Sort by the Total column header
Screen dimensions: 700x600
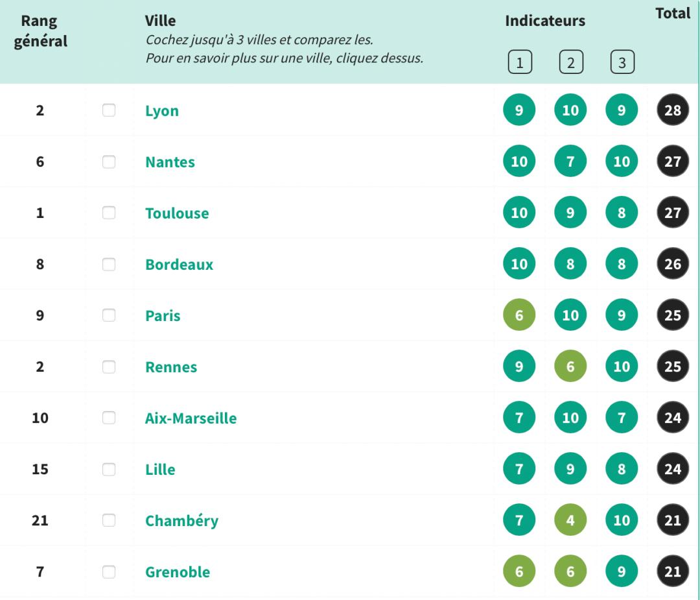pos(673,14)
